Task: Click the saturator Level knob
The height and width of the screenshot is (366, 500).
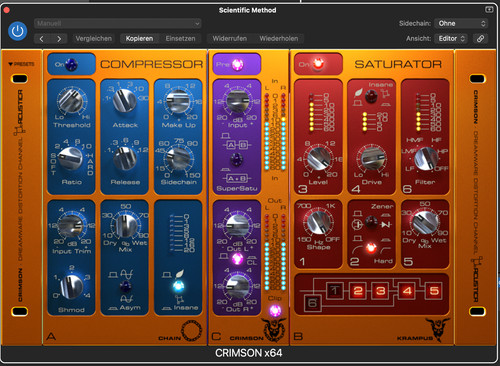Action: (318, 159)
